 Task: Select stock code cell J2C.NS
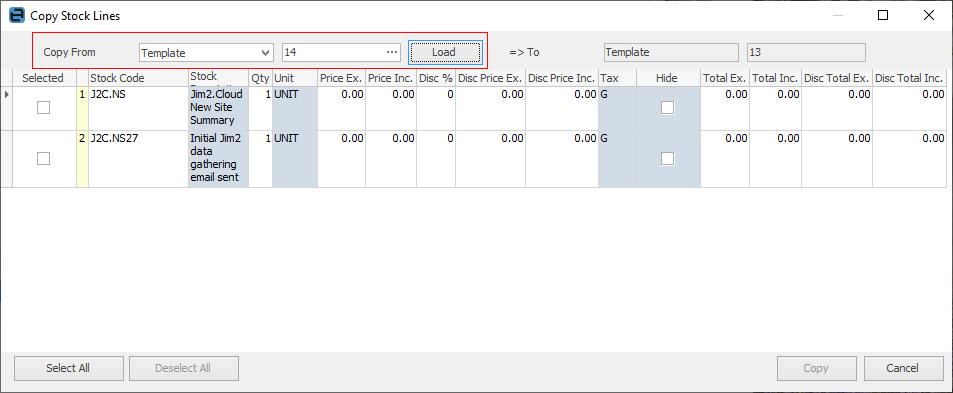pyautogui.click(x=139, y=108)
